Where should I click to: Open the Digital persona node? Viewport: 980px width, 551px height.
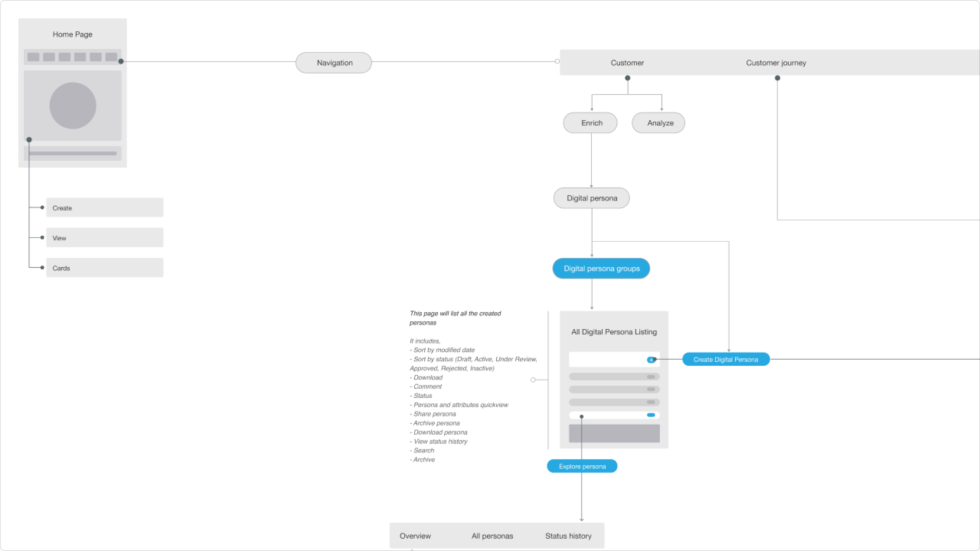tap(591, 198)
